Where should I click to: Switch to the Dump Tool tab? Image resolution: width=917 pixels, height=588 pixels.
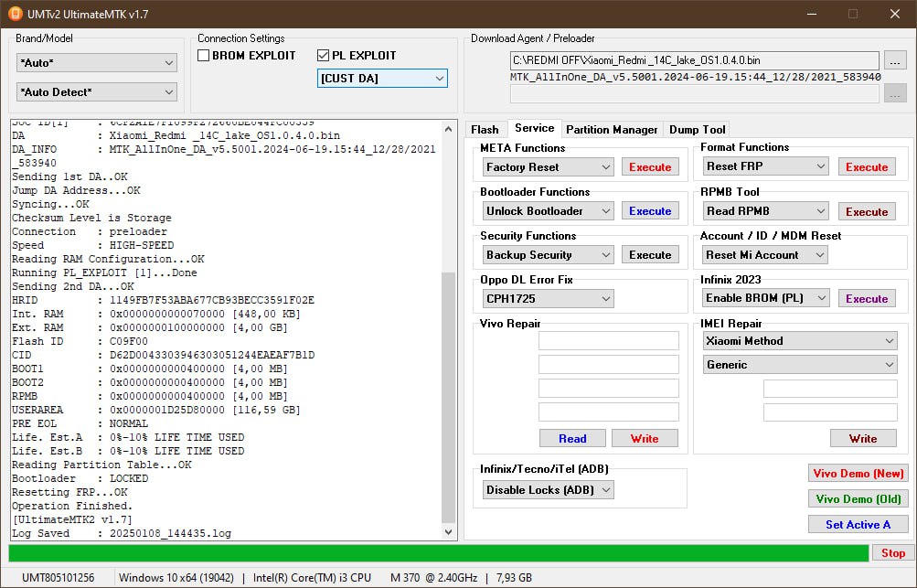697,129
